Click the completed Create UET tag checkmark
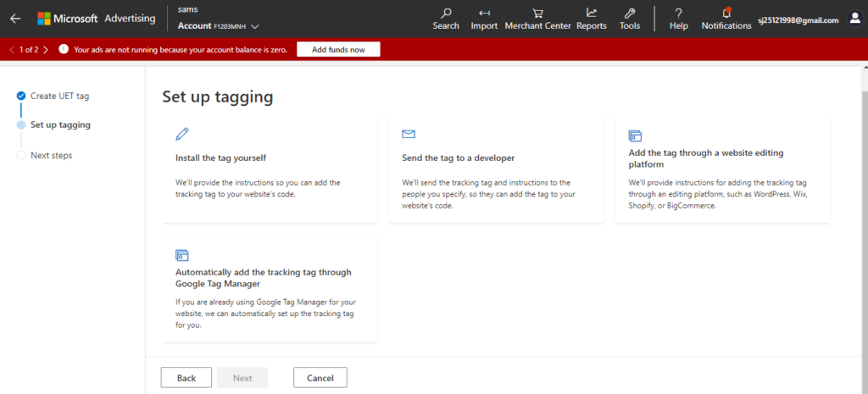The height and width of the screenshot is (394, 868). [x=21, y=96]
